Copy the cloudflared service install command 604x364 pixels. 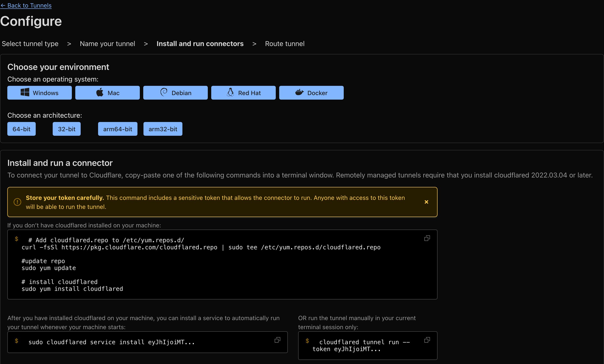coord(277,340)
